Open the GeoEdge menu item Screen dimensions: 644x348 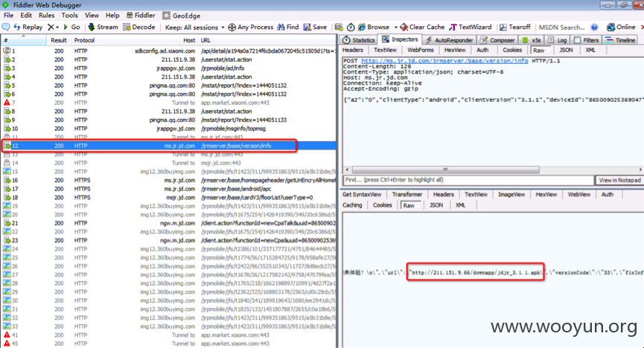181,16
